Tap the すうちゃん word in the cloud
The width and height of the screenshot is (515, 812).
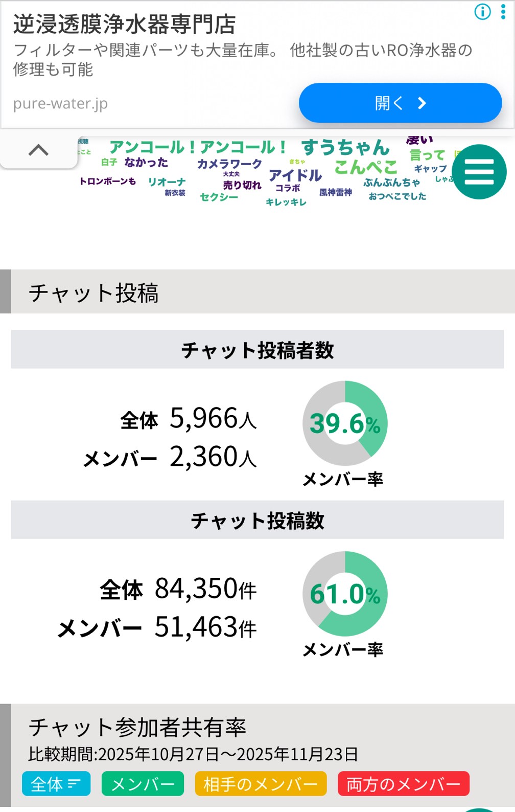point(345,147)
